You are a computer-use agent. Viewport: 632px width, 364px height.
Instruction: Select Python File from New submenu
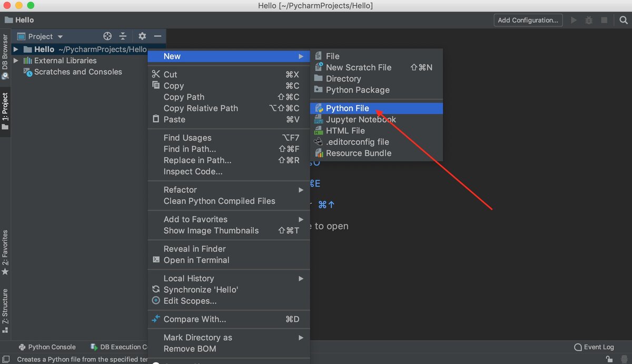click(377, 108)
